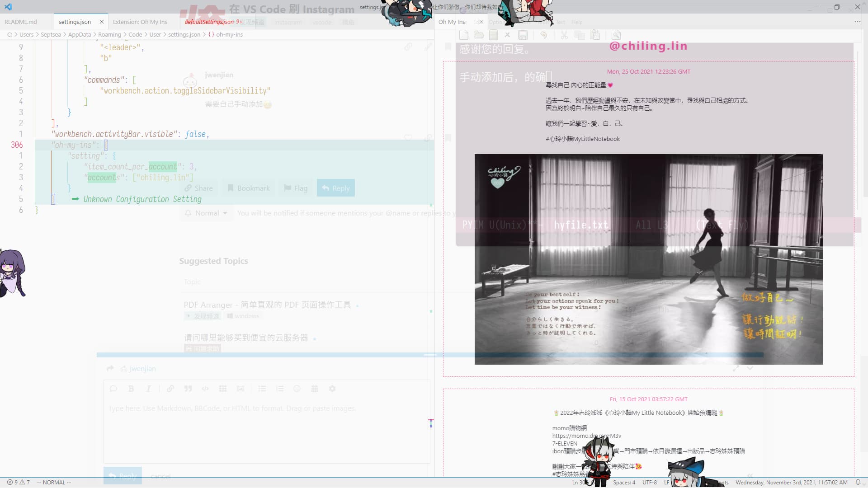Open the Extension: Oh My Ins tab

point(140,22)
